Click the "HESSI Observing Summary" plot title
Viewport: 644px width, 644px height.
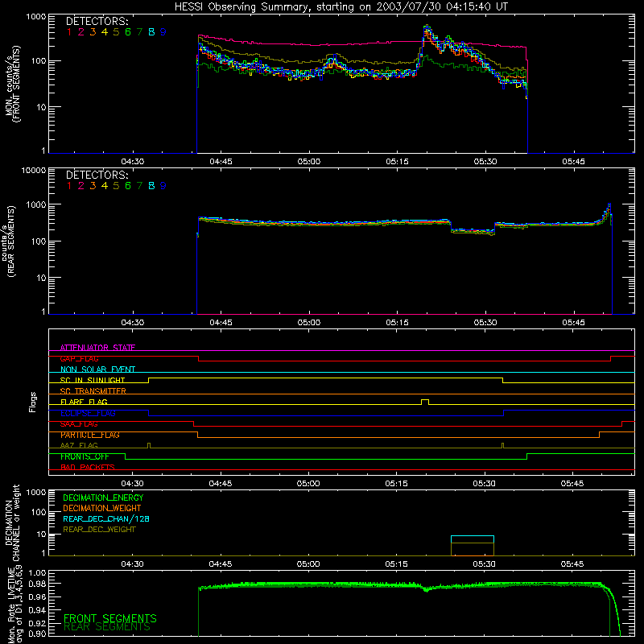(341, 6)
